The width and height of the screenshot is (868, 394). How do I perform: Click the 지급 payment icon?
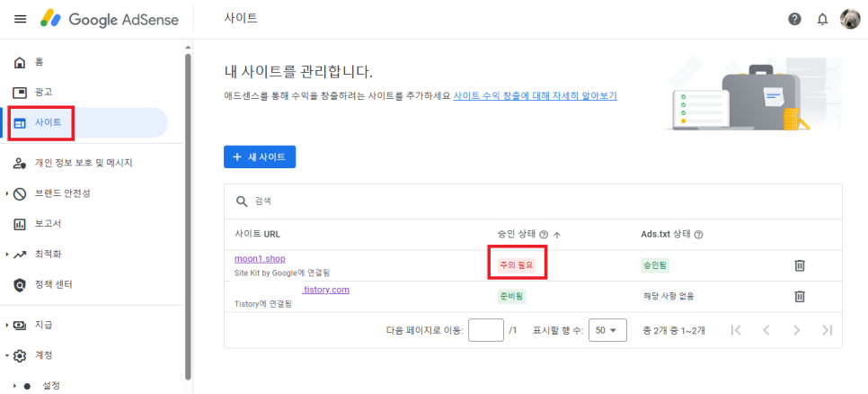coord(20,325)
